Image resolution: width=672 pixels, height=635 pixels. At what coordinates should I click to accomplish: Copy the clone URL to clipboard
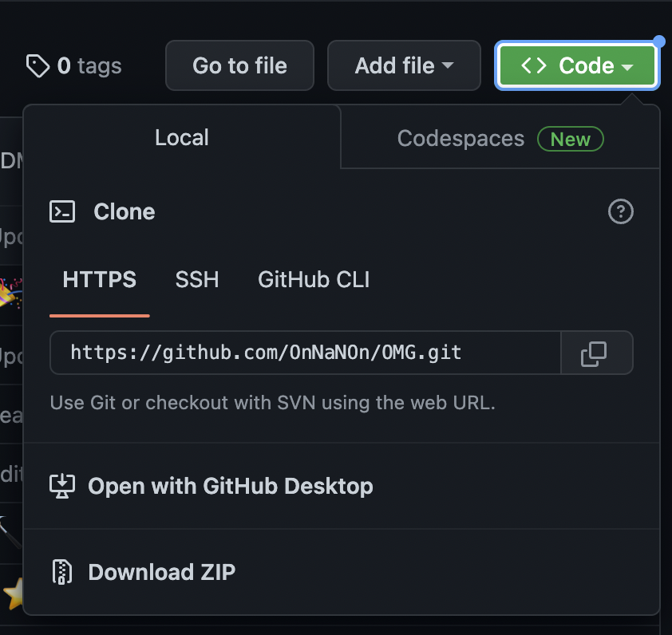[597, 353]
